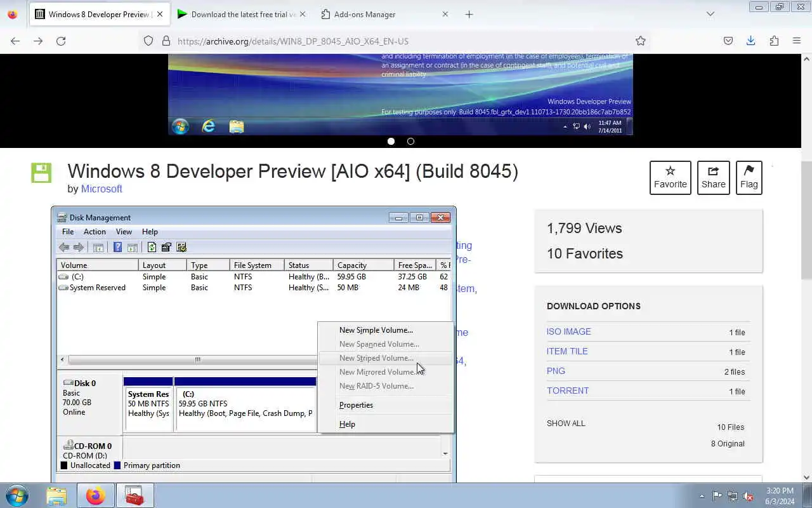Open the PNG download link
The image size is (812, 508).
[x=556, y=371]
